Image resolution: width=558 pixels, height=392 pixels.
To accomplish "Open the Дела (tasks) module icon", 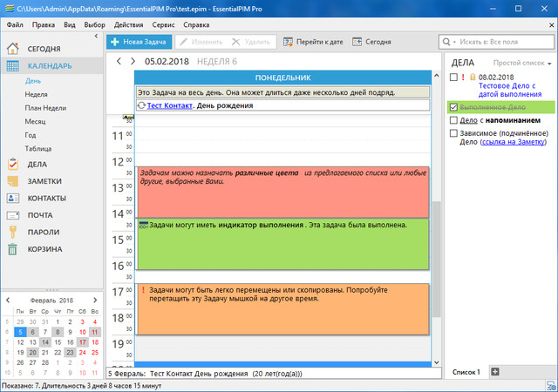I will pos(13,163).
